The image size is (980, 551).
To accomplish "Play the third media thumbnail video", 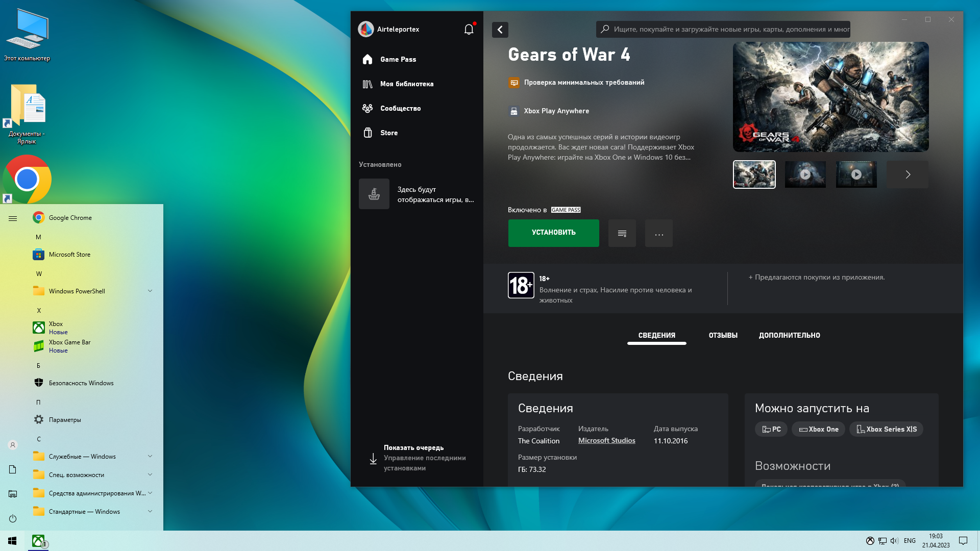I will 856,174.
